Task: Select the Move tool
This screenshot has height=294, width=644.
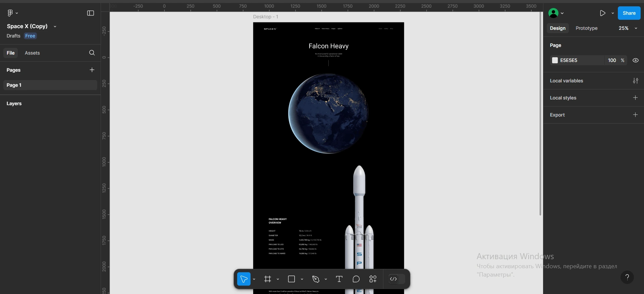Action: point(244,279)
